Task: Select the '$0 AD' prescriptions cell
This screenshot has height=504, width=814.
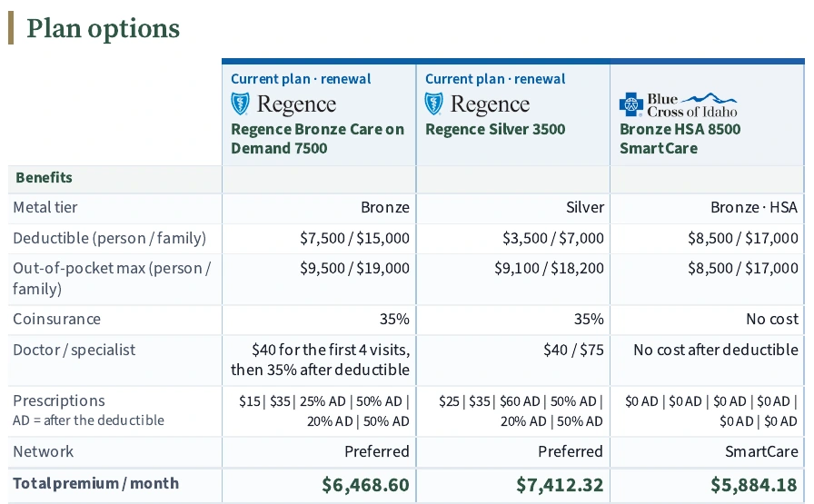Action: tap(711, 411)
